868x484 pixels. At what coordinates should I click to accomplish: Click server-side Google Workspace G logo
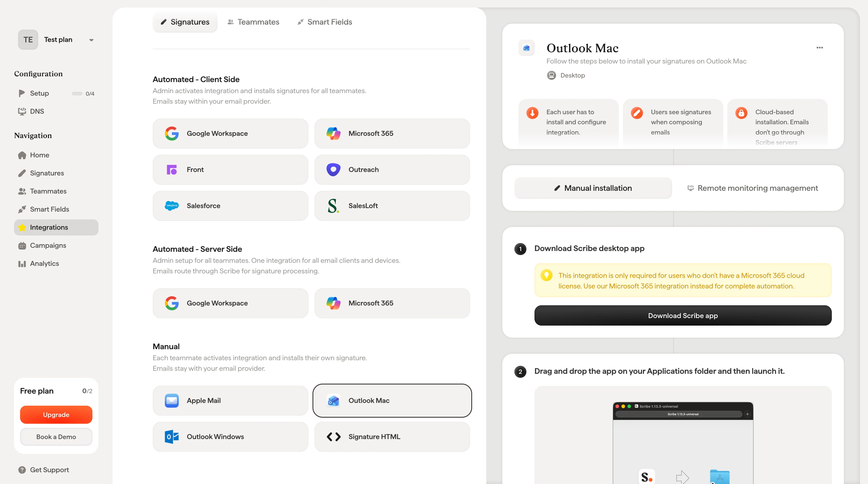[x=172, y=303]
